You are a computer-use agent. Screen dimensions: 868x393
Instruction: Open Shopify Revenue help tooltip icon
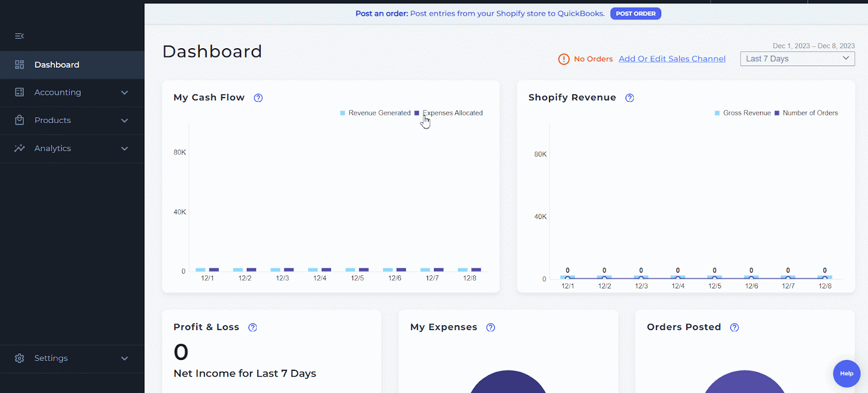629,98
